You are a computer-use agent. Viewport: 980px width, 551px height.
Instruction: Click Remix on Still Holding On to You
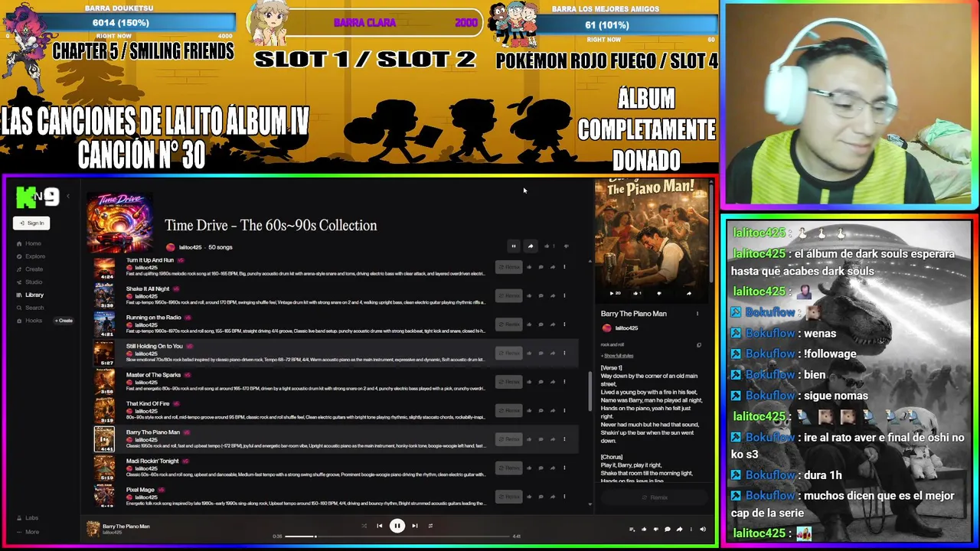509,353
